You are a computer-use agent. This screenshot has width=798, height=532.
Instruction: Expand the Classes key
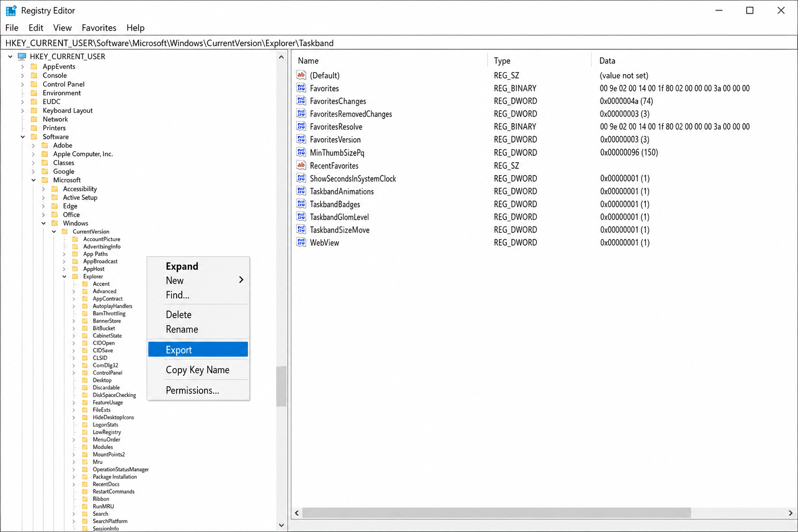[x=33, y=163]
